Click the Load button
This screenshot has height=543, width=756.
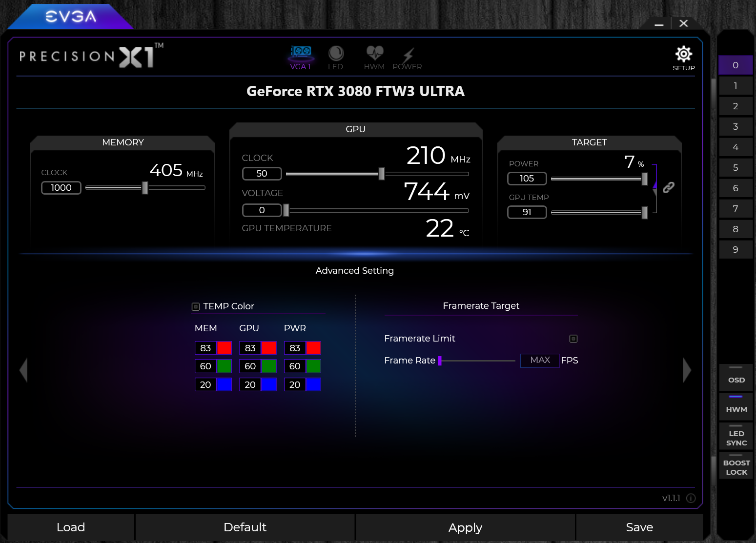[x=71, y=527]
